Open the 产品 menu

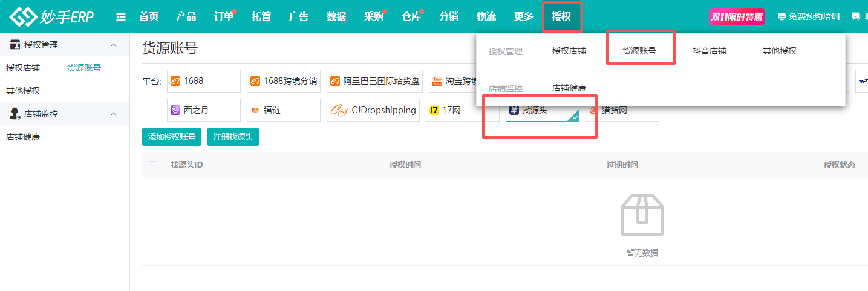(x=186, y=17)
